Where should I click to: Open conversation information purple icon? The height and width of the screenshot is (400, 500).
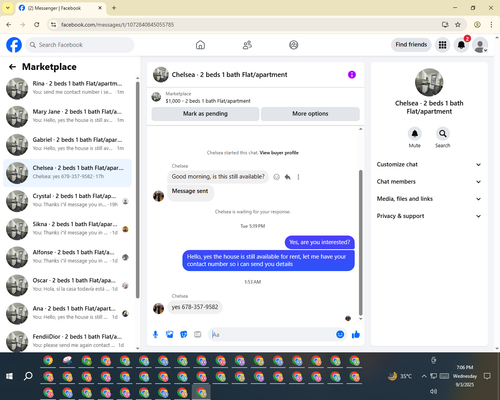(352, 75)
